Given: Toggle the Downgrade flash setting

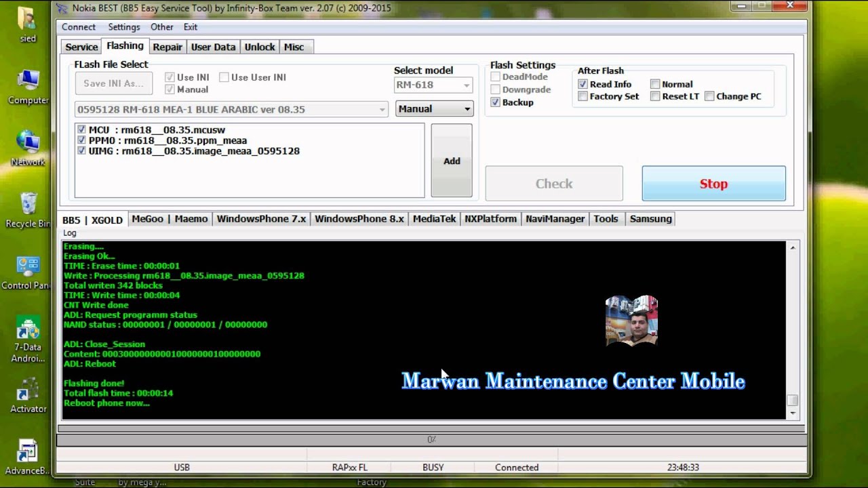Looking at the screenshot, I should click(496, 89).
